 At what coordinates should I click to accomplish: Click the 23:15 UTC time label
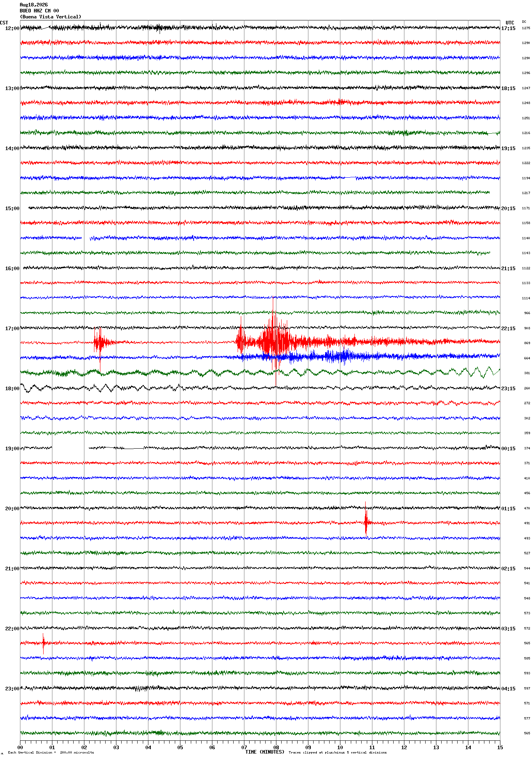(x=508, y=389)
